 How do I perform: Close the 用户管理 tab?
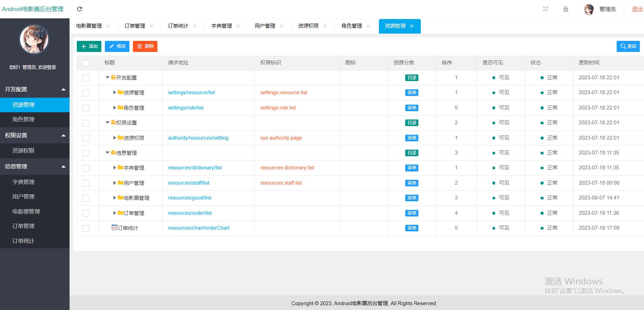click(x=282, y=26)
